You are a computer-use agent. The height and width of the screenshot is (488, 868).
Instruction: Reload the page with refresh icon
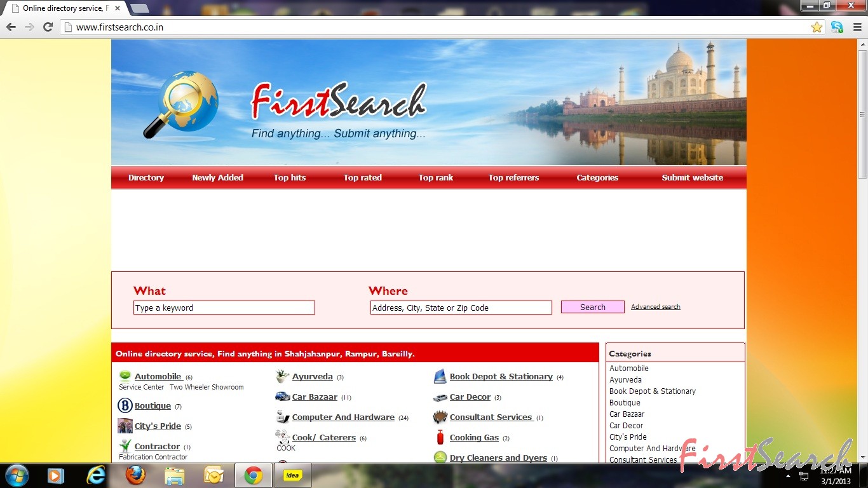pyautogui.click(x=48, y=27)
